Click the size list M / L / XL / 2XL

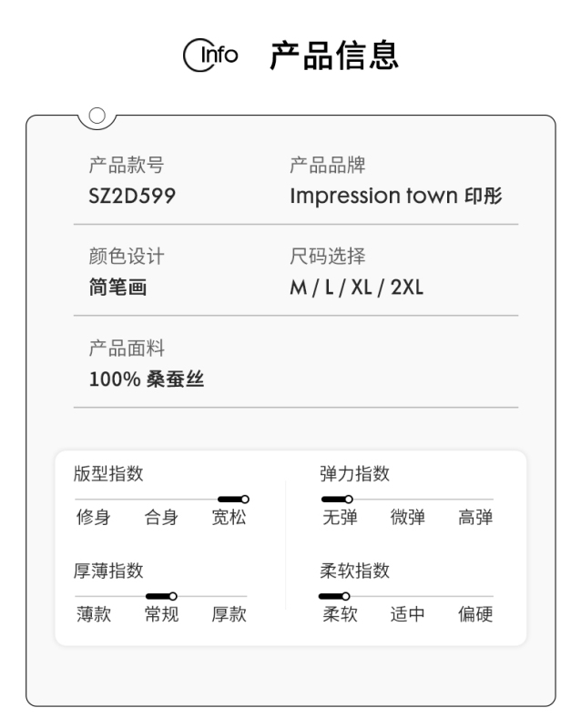click(356, 288)
